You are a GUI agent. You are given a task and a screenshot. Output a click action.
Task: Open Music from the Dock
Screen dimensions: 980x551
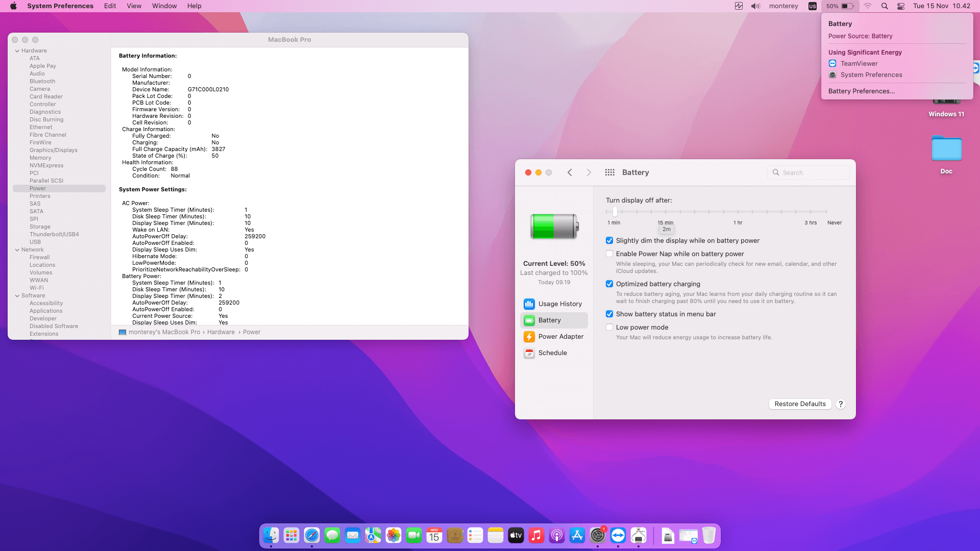[x=536, y=535]
